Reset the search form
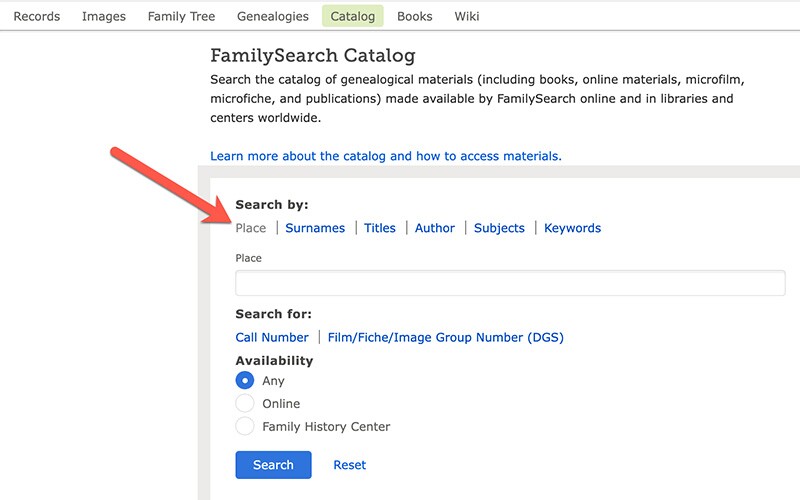800x500 pixels. click(x=349, y=465)
